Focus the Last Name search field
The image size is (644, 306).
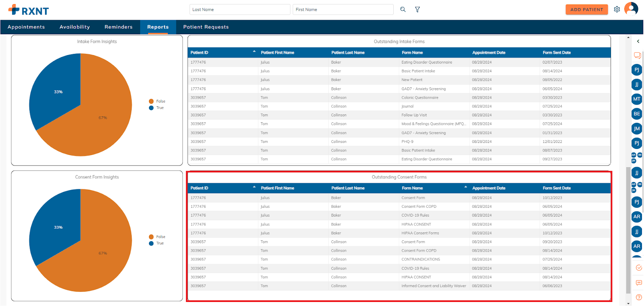coord(240,9)
